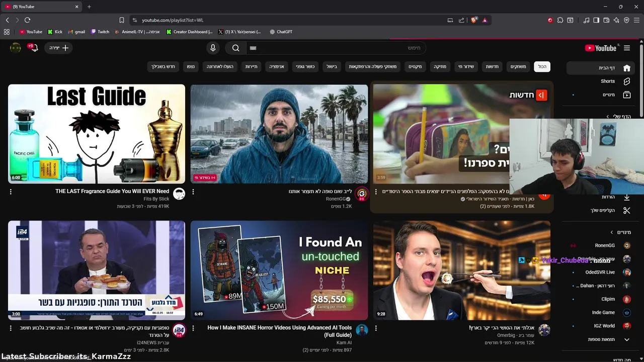Open the apps grid icon in bookmarks bar

point(7,32)
